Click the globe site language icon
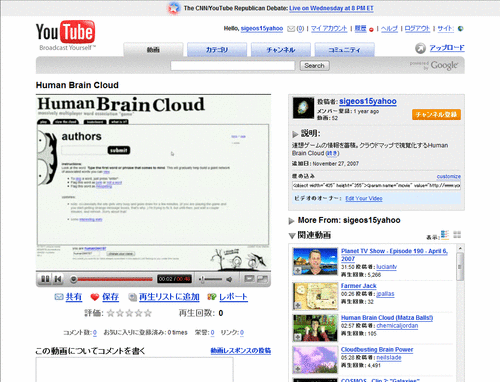Image resolution: width=500 pixels, height=382 pixels. pos(461,29)
